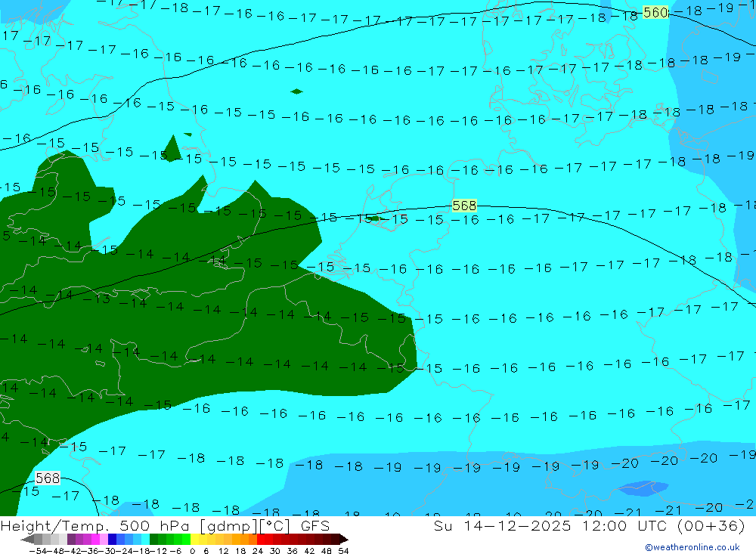The image size is (756, 554).
Task: Click the small green triangle above the large green area
Action: pos(172,148)
